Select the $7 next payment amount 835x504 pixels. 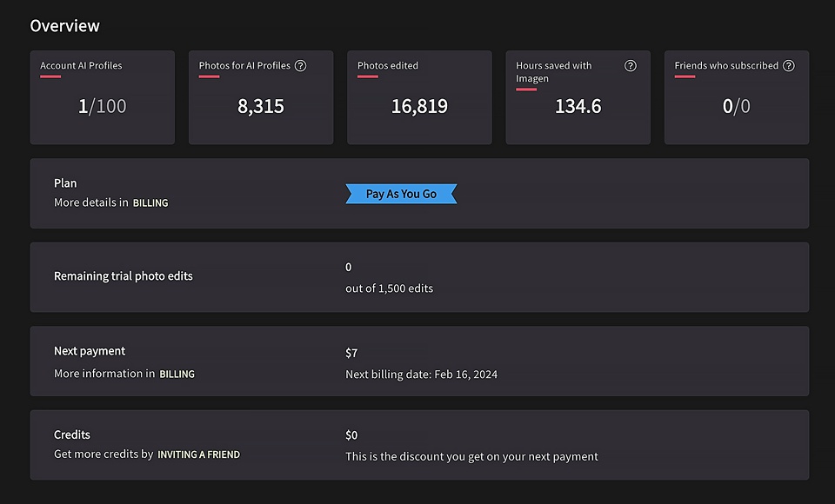coord(351,353)
